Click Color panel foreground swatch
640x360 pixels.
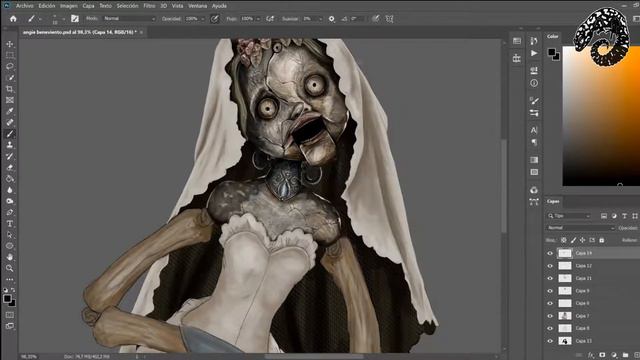(552, 52)
